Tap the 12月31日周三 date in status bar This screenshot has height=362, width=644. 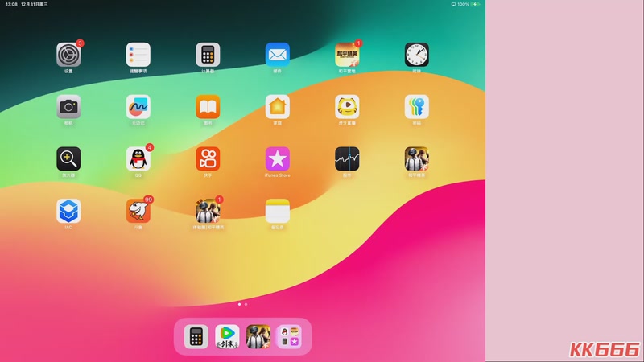point(35,4)
